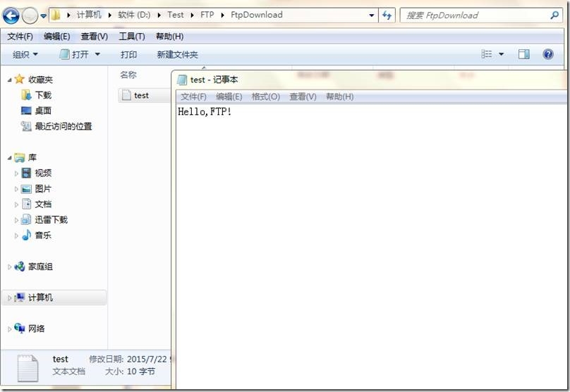Click the 名称 column header
Image resolution: width=570 pixels, height=392 pixels.
pos(128,75)
